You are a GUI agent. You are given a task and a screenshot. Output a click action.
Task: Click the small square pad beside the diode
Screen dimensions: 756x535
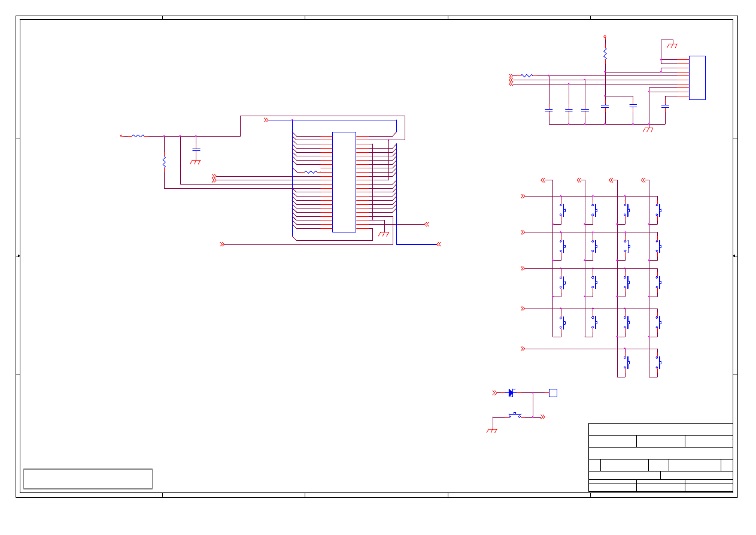pos(552,393)
